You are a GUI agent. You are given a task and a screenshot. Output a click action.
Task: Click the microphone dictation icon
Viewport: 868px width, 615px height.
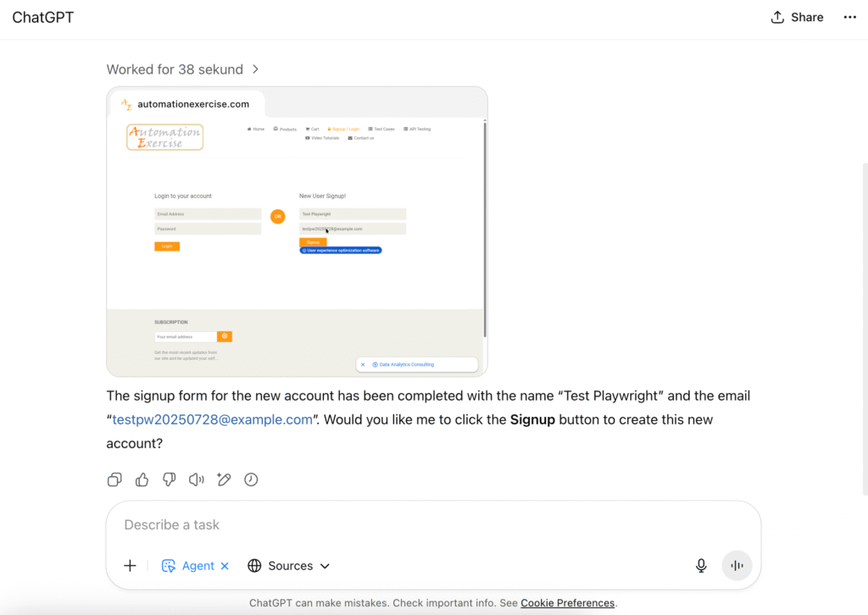click(x=701, y=566)
